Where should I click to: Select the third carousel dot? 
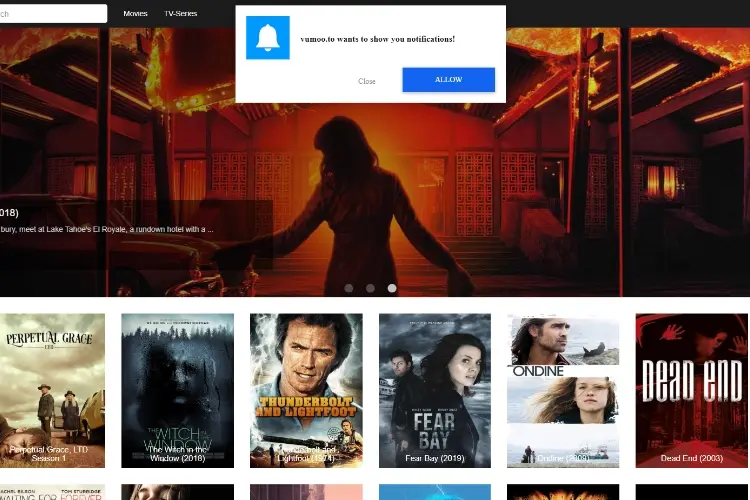click(x=392, y=288)
